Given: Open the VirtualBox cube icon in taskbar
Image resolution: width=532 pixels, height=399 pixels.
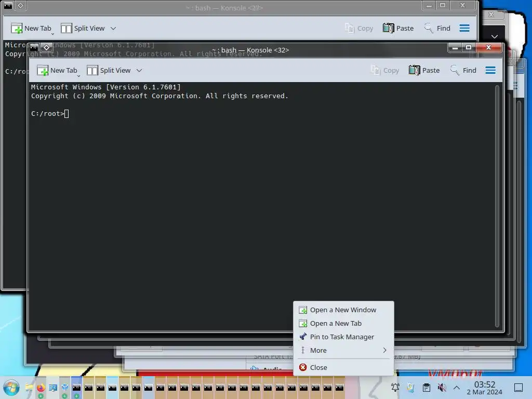Looking at the screenshot, I should click(x=65, y=387).
